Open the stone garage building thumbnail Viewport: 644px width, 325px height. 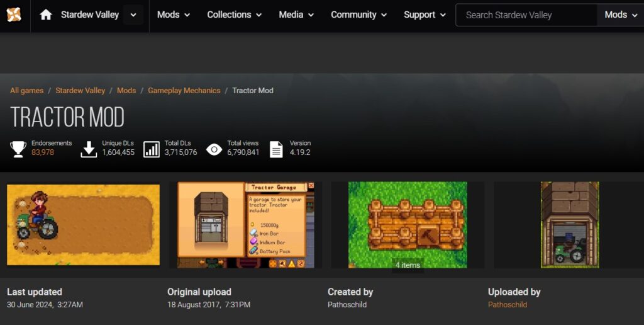click(570, 225)
